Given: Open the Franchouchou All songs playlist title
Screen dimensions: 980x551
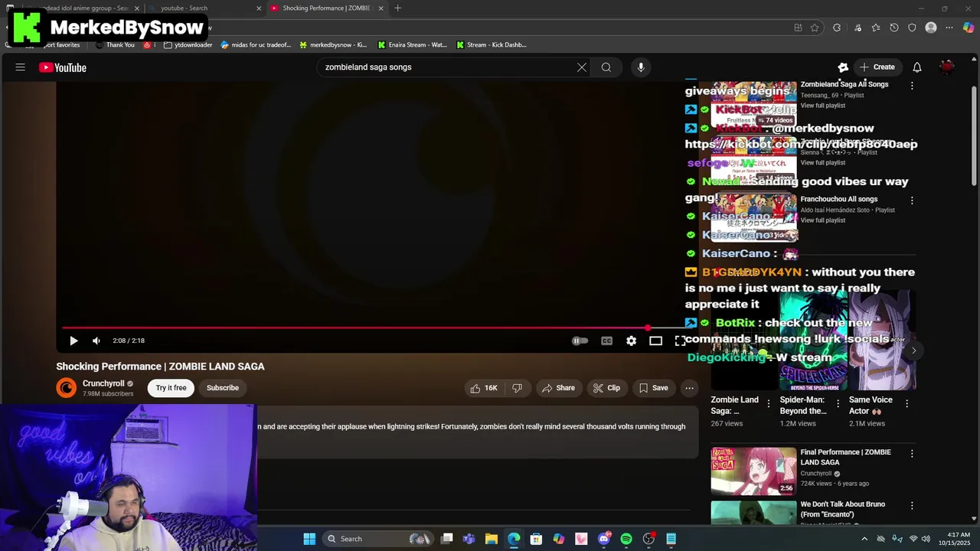Looking at the screenshot, I should (839, 199).
